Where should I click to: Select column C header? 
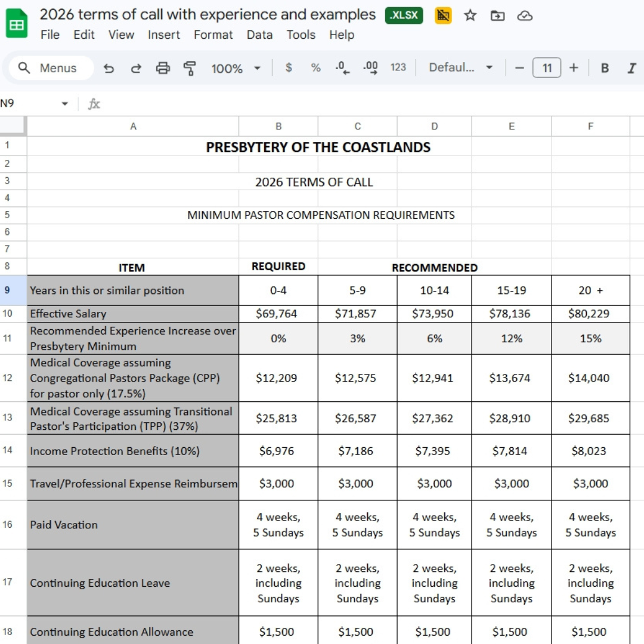358,126
